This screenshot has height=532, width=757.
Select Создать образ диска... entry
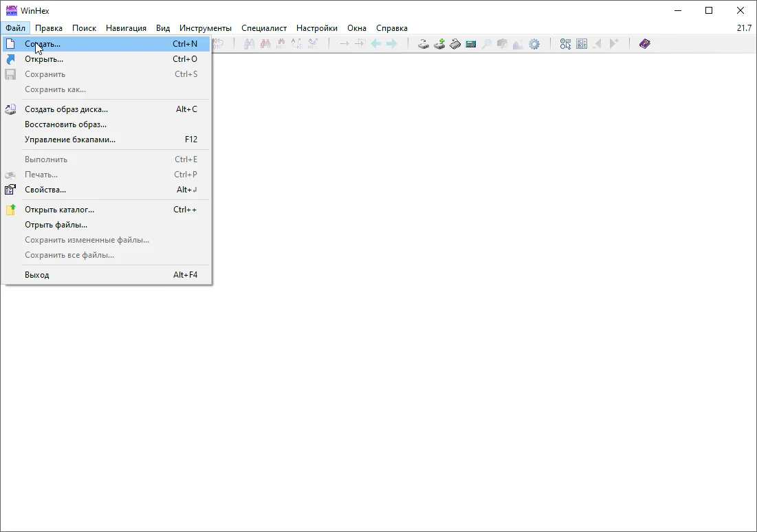pos(66,109)
